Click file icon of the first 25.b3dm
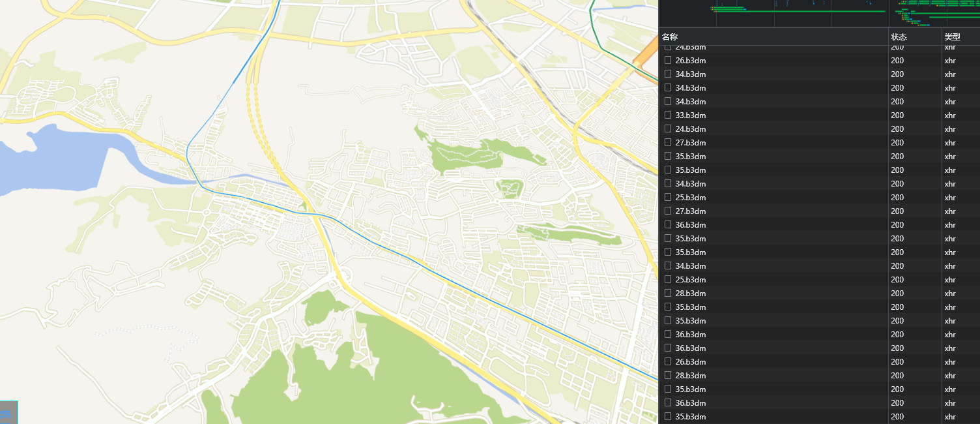Image resolution: width=980 pixels, height=424 pixels. (x=668, y=198)
